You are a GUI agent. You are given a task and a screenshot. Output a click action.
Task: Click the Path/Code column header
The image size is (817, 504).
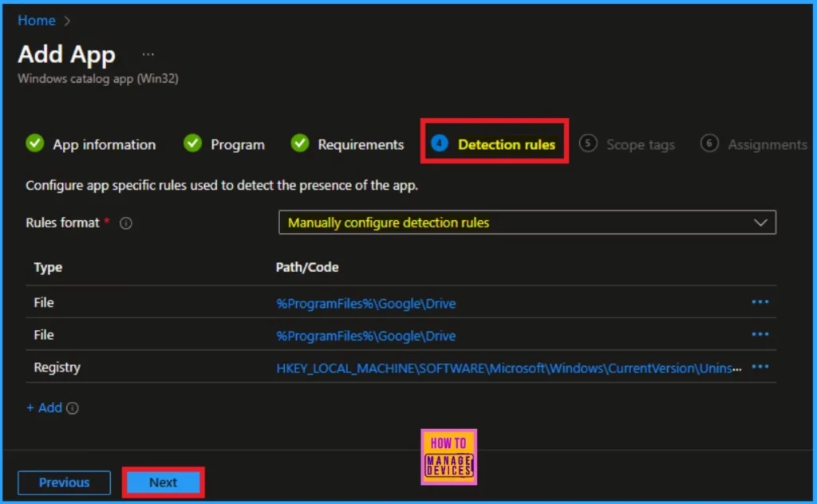(x=307, y=268)
